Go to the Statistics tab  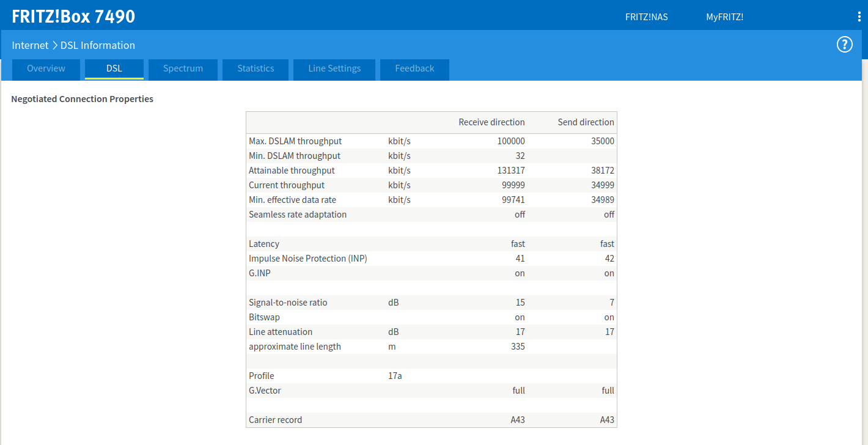256,68
